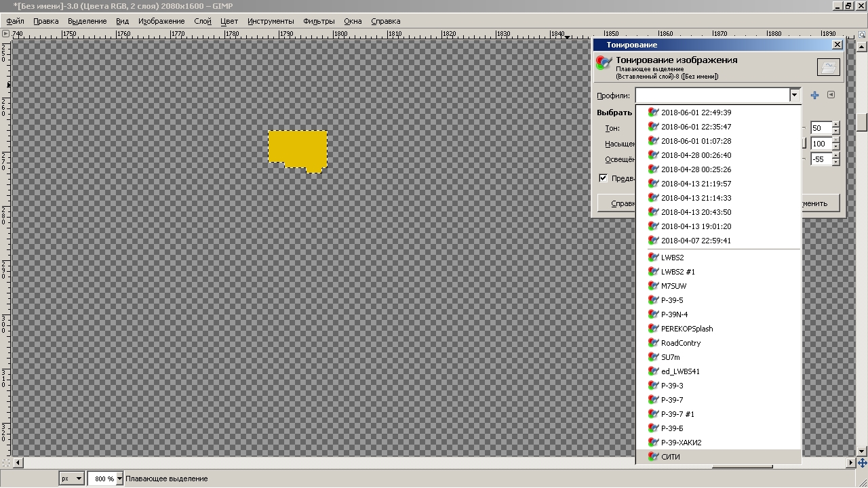The height and width of the screenshot is (488, 868).
Task: Click the canvas horizontal scrollbar left arrow
Action: (x=18, y=463)
